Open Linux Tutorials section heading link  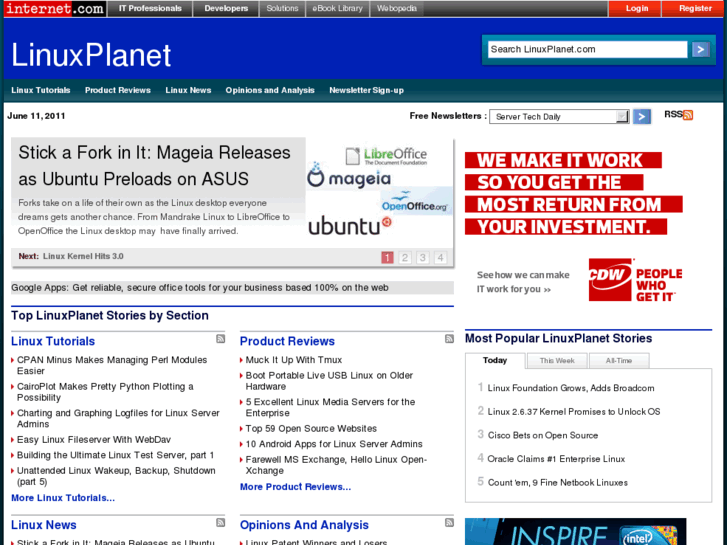(x=53, y=341)
